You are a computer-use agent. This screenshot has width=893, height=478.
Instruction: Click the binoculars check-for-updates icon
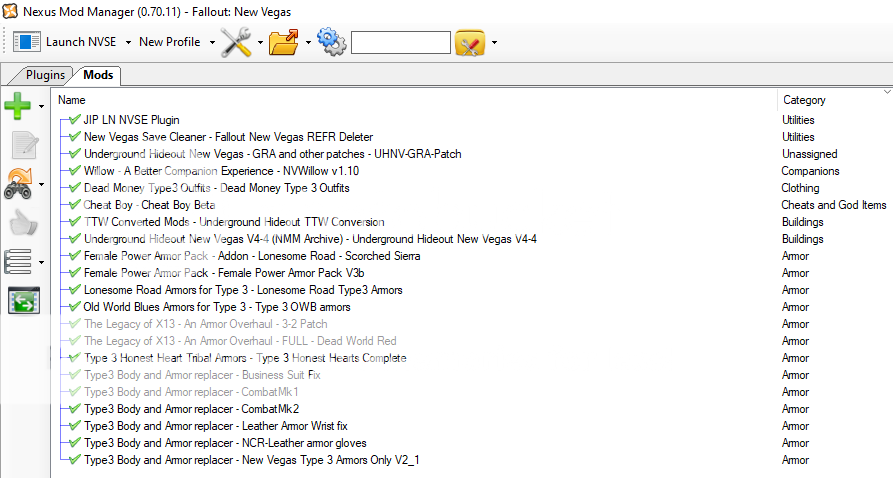(19, 184)
